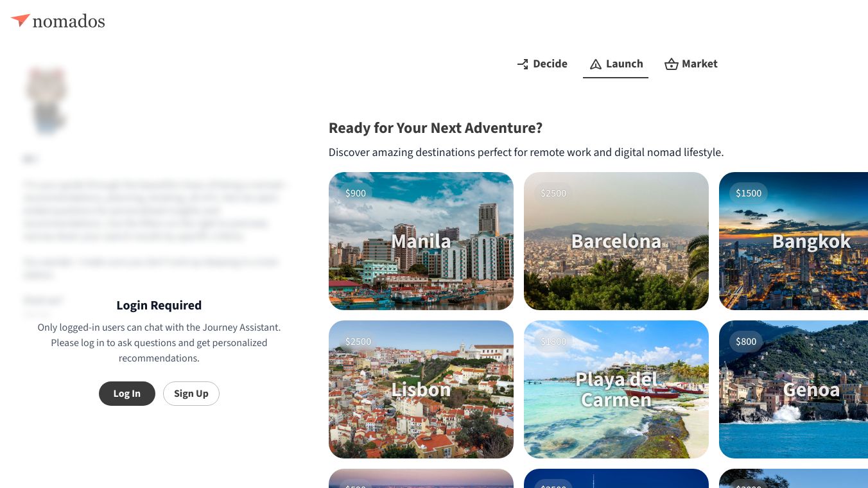Click the Market basket icon

click(x=672, y=64)
